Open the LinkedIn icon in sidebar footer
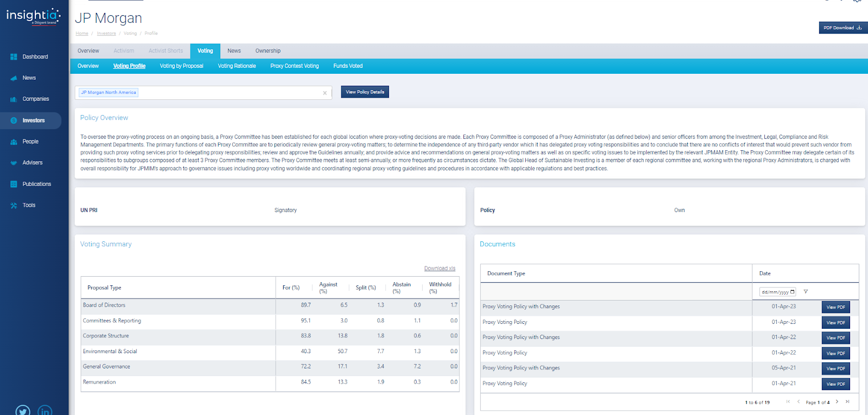This screenshot has width=868, height=415. pyautogui.click(x=45, y=411)
